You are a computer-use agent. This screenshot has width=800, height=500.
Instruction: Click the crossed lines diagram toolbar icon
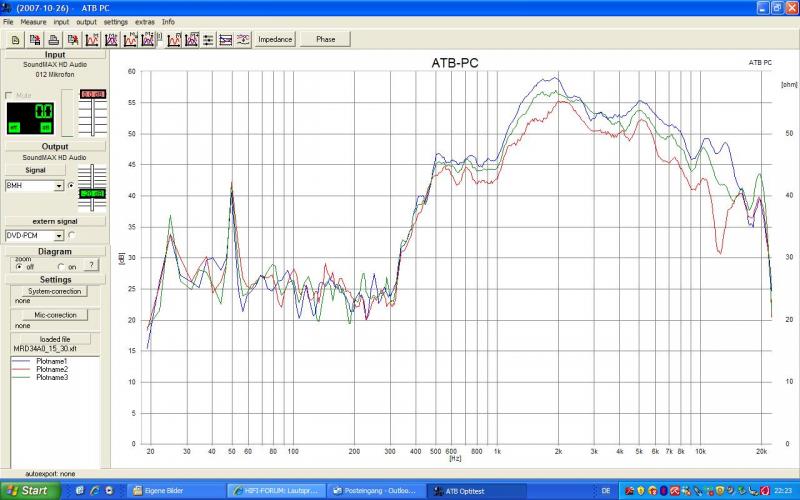tap(226, 39)
